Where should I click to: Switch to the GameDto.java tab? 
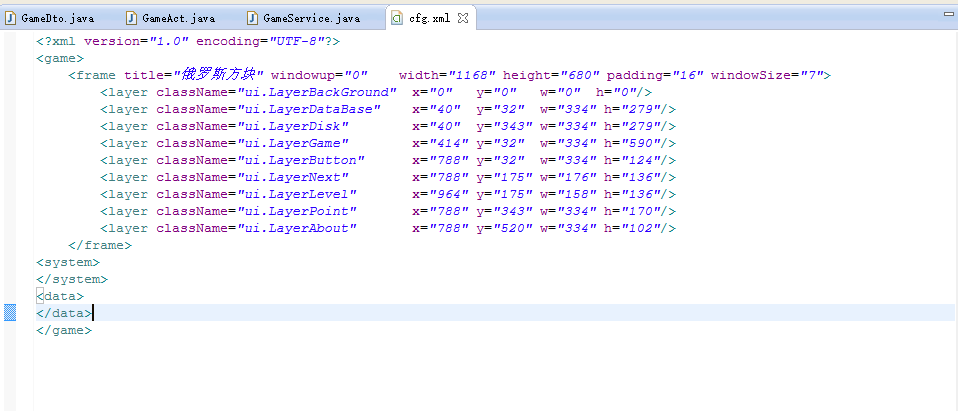point(51,18)
